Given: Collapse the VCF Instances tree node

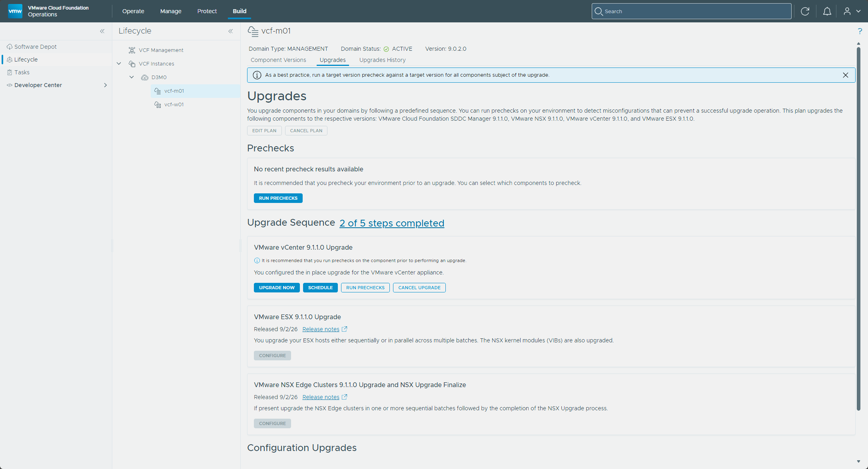Looking at the screenshot, I should (119, 64).
